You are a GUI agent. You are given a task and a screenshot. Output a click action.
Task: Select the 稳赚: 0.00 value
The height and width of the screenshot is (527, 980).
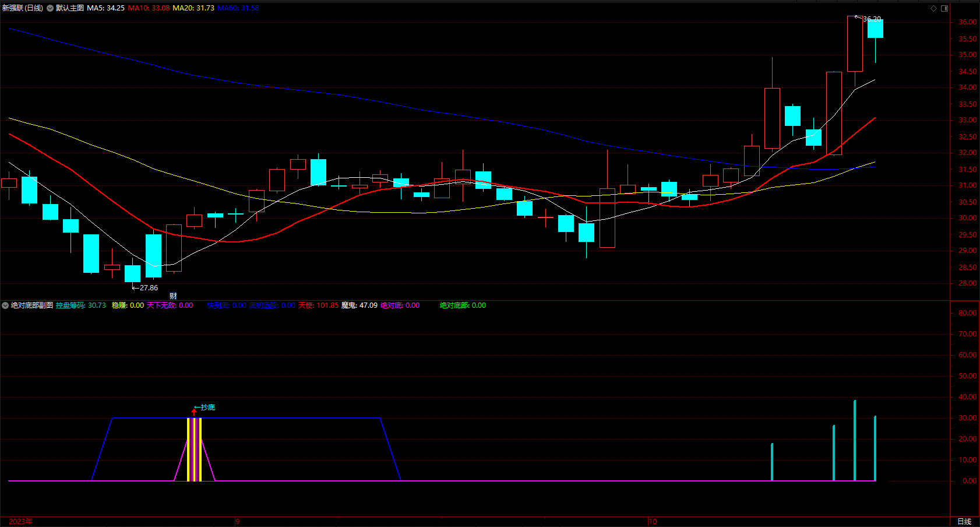point(128,305)
